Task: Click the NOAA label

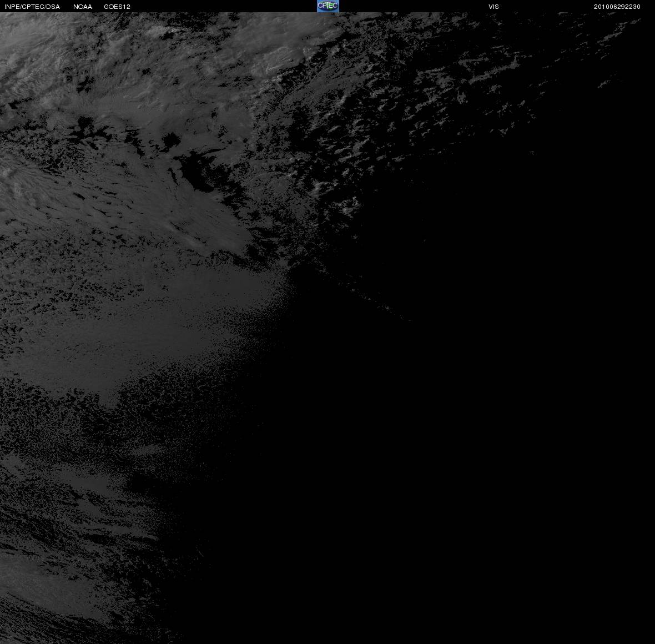Action: pos(83,7)
